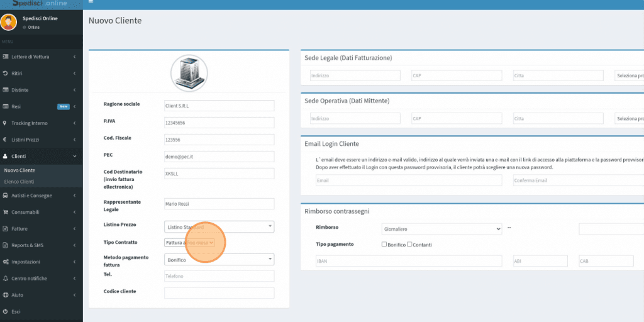Click the Impostazioni gears icon
Viewport: 644px width, 322px height.
[x=6, y=262]
